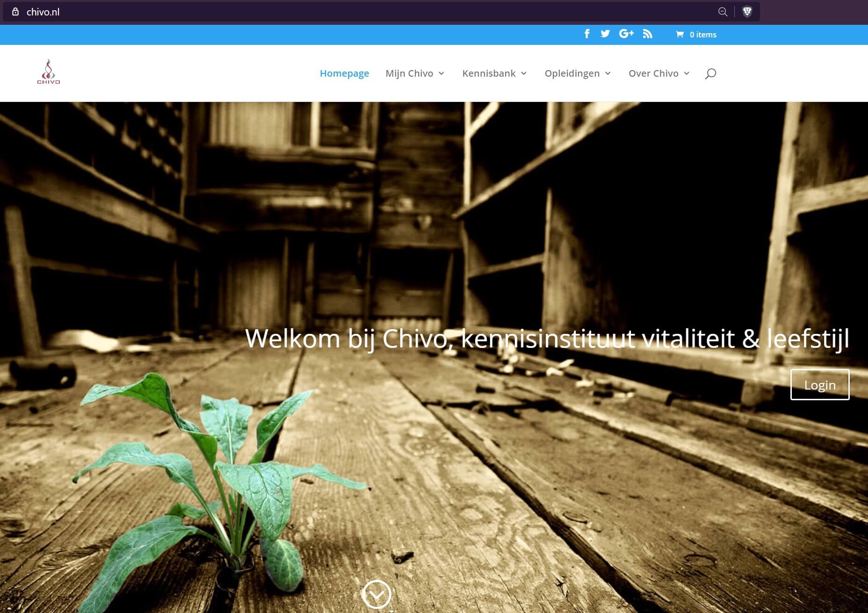Viewport: 868px width, 613px height.
Task: Expand the Kennisbank dropdown chevron
Action: click(x=524, y=73)
